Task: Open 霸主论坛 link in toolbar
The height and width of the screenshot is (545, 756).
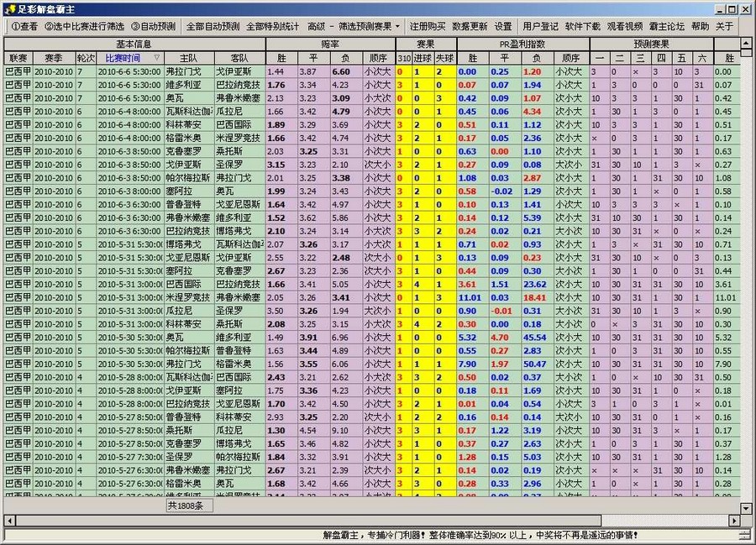Action: pyautogui.click(x=666, y=27)
